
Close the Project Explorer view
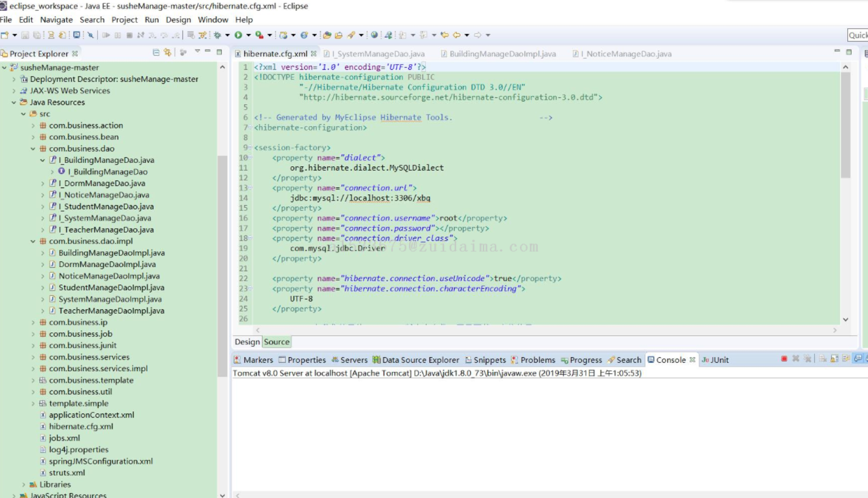point(75,54)
